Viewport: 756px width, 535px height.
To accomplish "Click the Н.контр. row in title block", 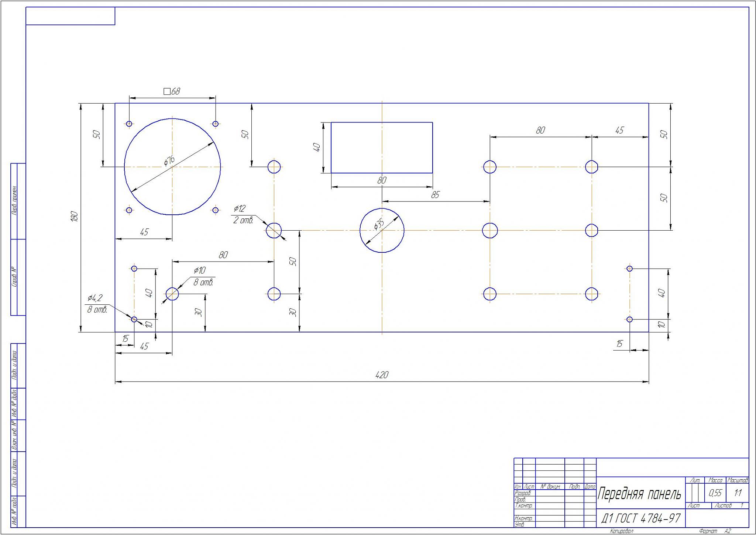I will [523, 518].
